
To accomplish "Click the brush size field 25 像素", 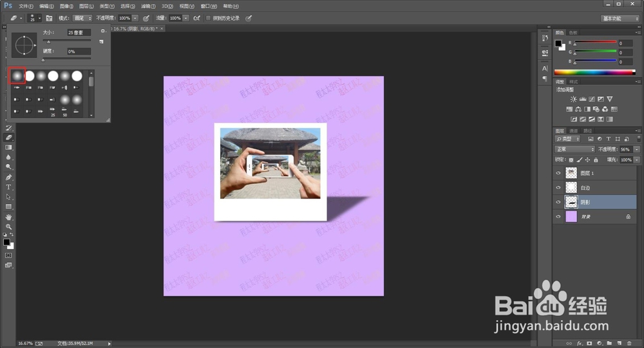I will (79, 32).
